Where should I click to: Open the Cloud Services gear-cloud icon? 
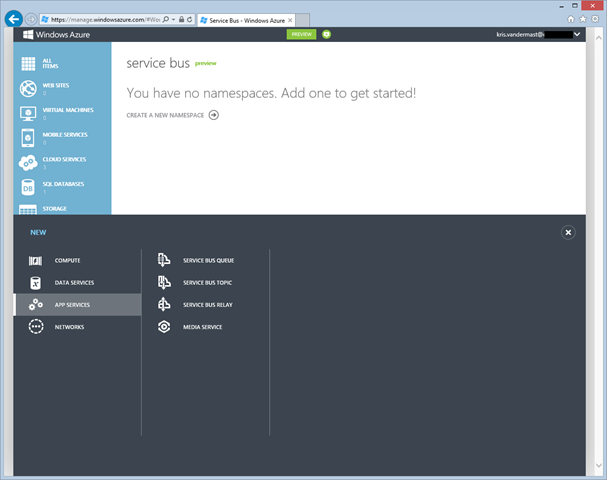[28, 163]
